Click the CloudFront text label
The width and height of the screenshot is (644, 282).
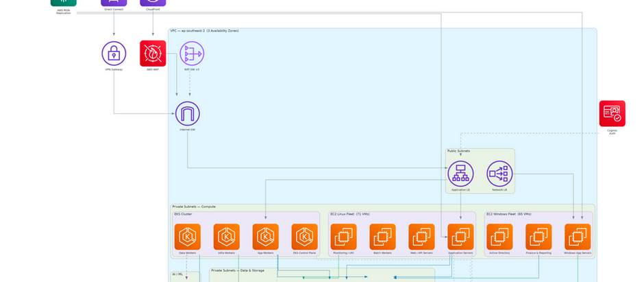[x=153, y=9]
